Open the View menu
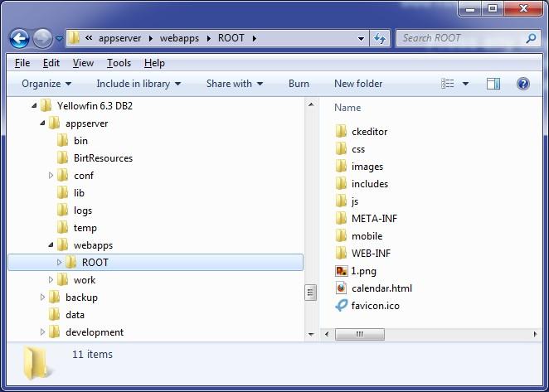 (x=83, y=63)
